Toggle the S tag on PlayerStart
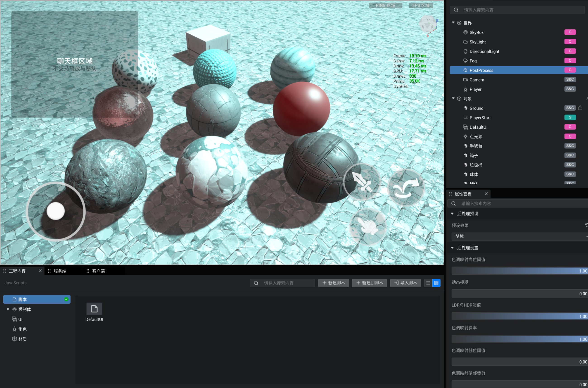 point(570,117)
